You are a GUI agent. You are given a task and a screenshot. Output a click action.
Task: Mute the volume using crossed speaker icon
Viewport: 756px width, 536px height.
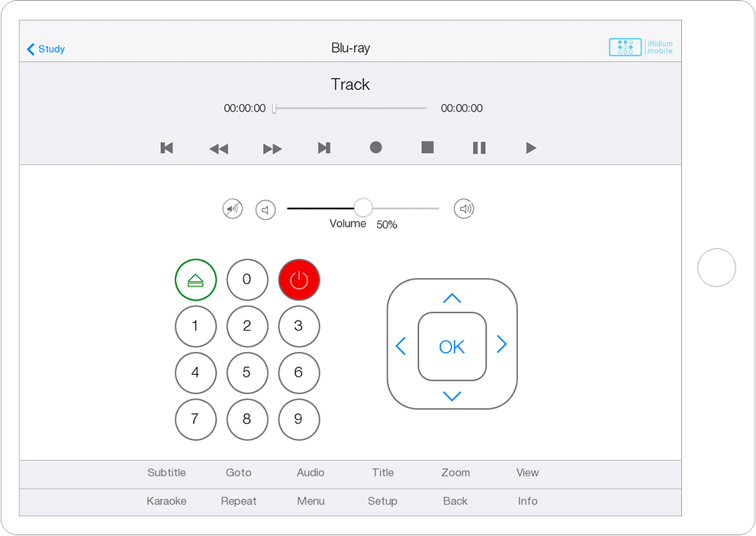[x=233, y=208]
